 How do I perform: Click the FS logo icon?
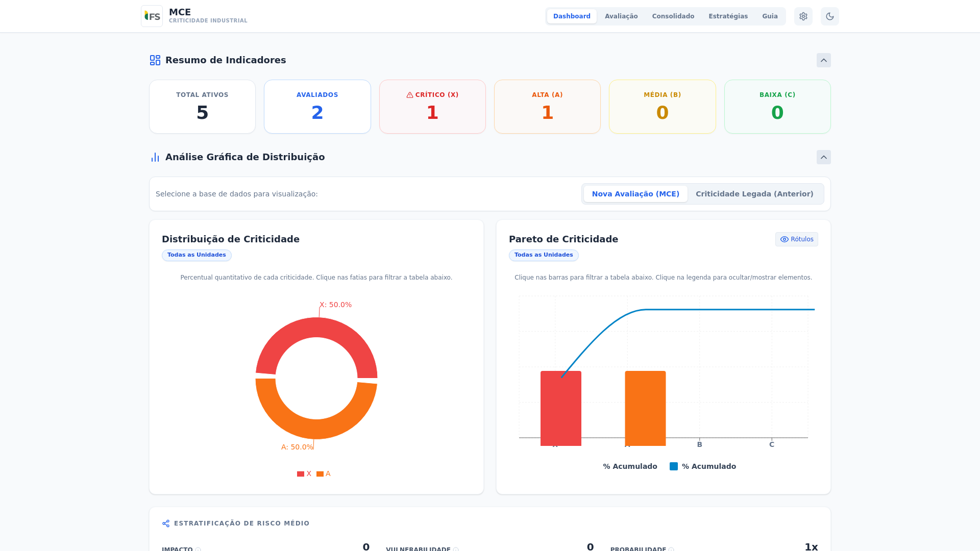(x=152, y=16)
